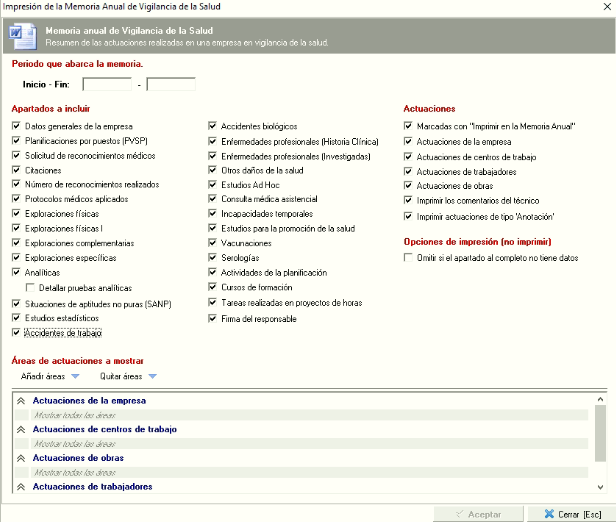Collapse Actuaciones de centros de trabajo section
Viewport: 616px width, 522px height.
[21, 430]
